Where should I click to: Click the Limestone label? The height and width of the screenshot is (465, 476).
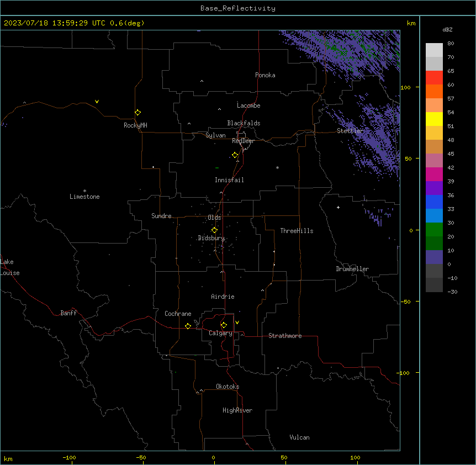pyautogui.click(x=84, y=197)
